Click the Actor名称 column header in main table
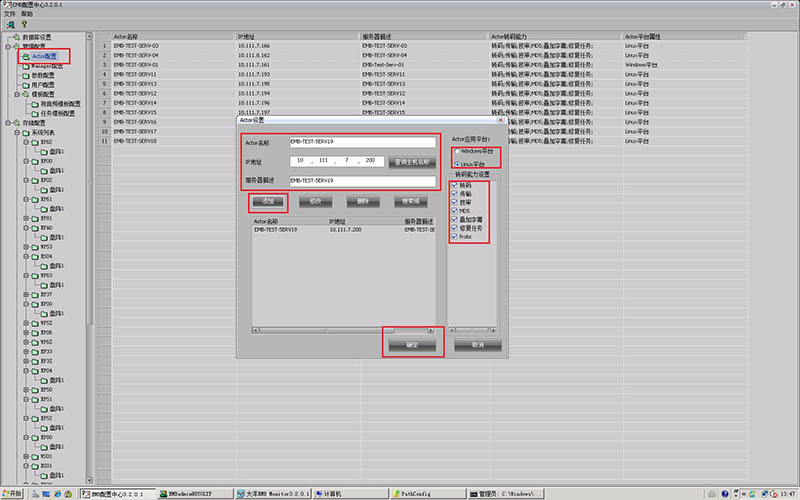 click(173, 37)
